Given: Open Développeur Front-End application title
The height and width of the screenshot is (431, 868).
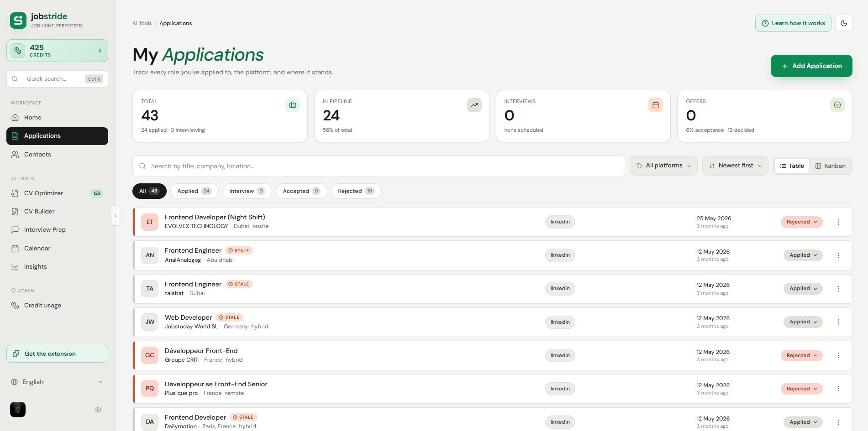Looking at the screenshot, I should pos(201,351).
